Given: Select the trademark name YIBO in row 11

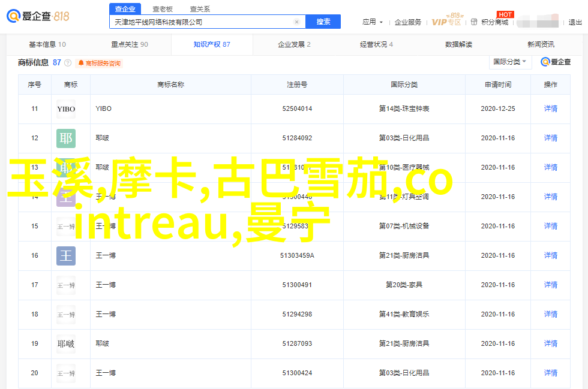Looking at the screenshot, I should (103, 108).
